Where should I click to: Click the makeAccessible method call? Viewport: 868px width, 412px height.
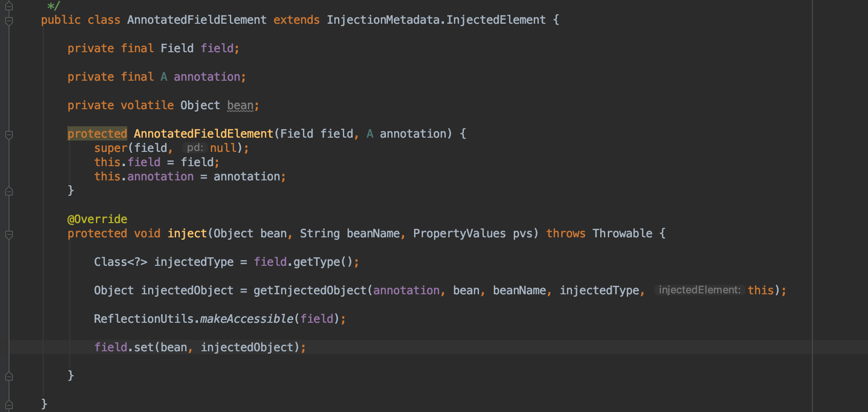coord(246,319)
